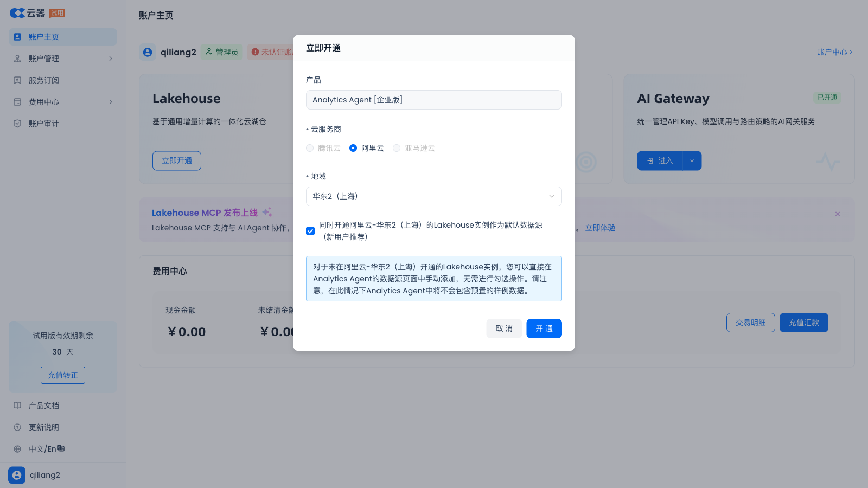This screenshot has width=868, height=488.
Task: Click the 充值转正 button
Action: 63,375
